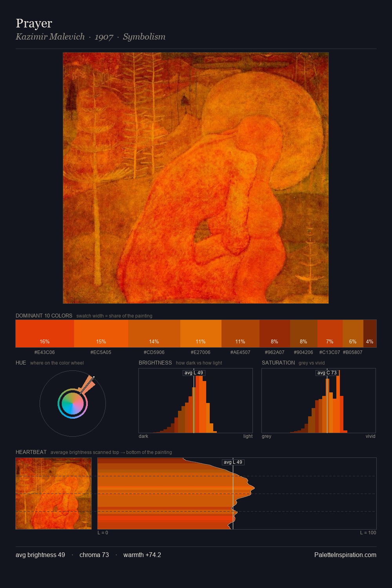The height and width of the screenshot is (588, 392).
Task: Click the 'Symbolism' style label
Action: click(144, 36)
